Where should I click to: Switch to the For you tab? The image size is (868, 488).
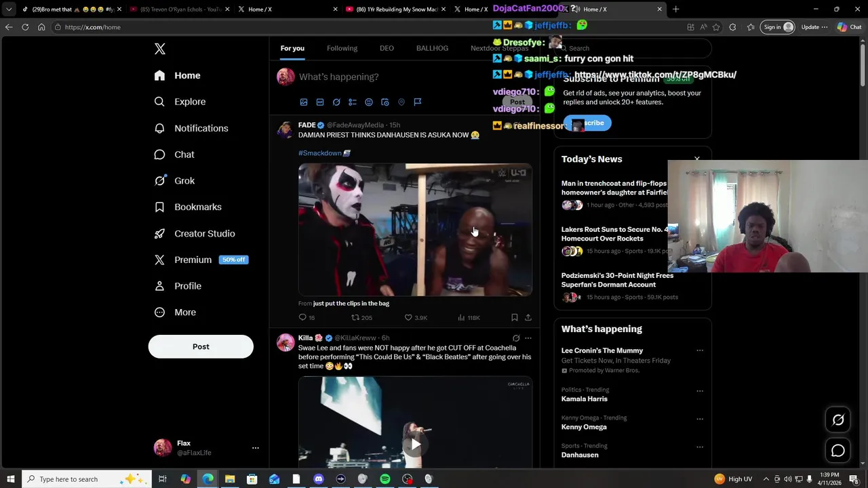click(x=292, y=48)
